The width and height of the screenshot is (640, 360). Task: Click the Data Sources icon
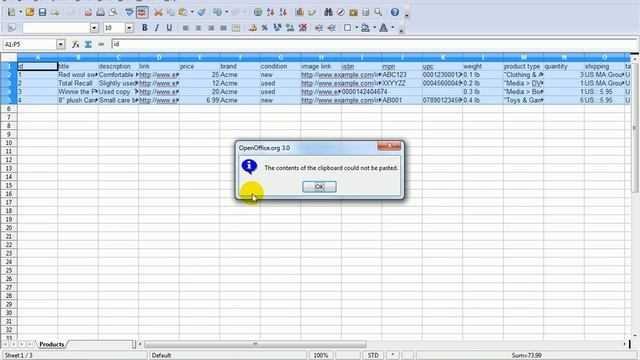coord(366,12)
